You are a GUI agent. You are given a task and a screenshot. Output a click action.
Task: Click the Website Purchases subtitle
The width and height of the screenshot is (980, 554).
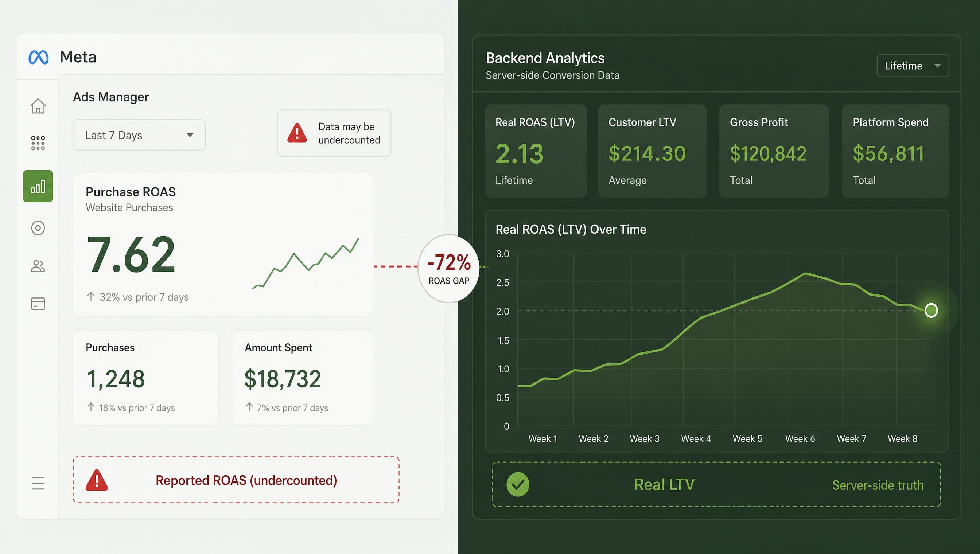pos(129,208)
